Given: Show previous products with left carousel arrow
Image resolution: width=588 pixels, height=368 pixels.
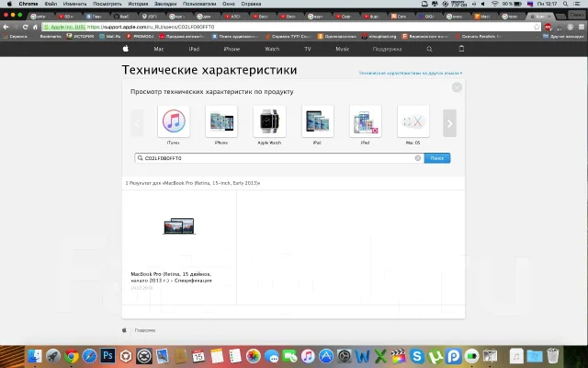Looking at the screenshot, I should [x=137, y=123].
